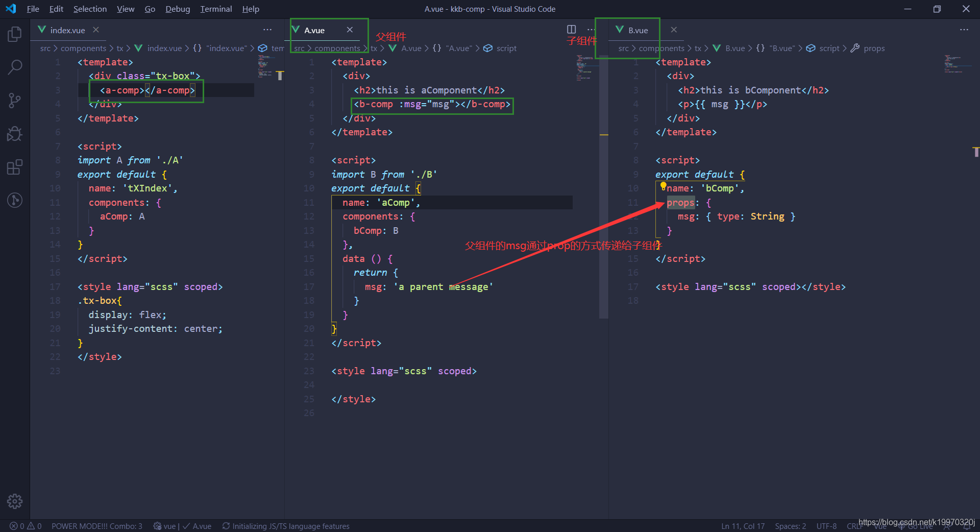Image resolution: width=980 pixels, height=532 pixels.
Task: Click 'script' breadcrumb in B.vue editor
Action: click(x=829, y=48)
